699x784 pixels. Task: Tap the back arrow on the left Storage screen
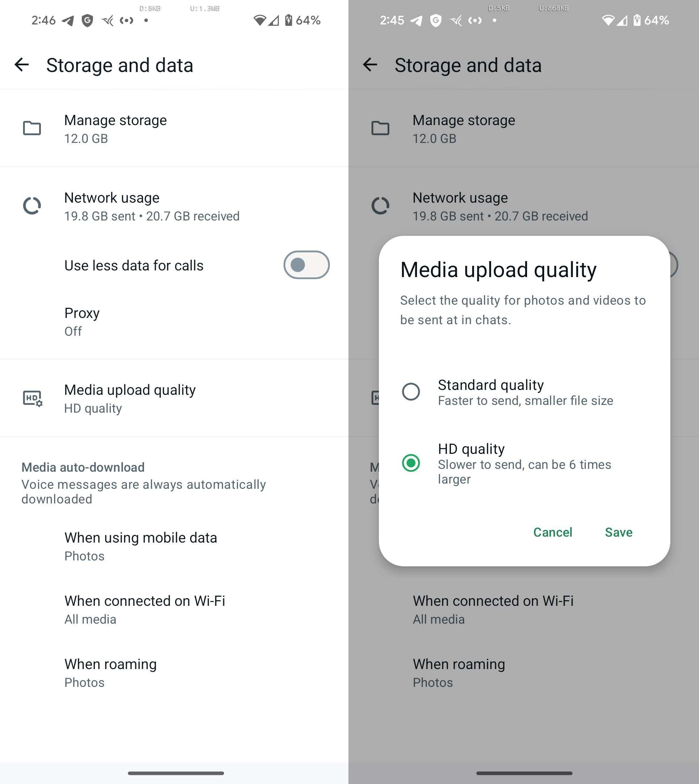[x=22, y=65]
